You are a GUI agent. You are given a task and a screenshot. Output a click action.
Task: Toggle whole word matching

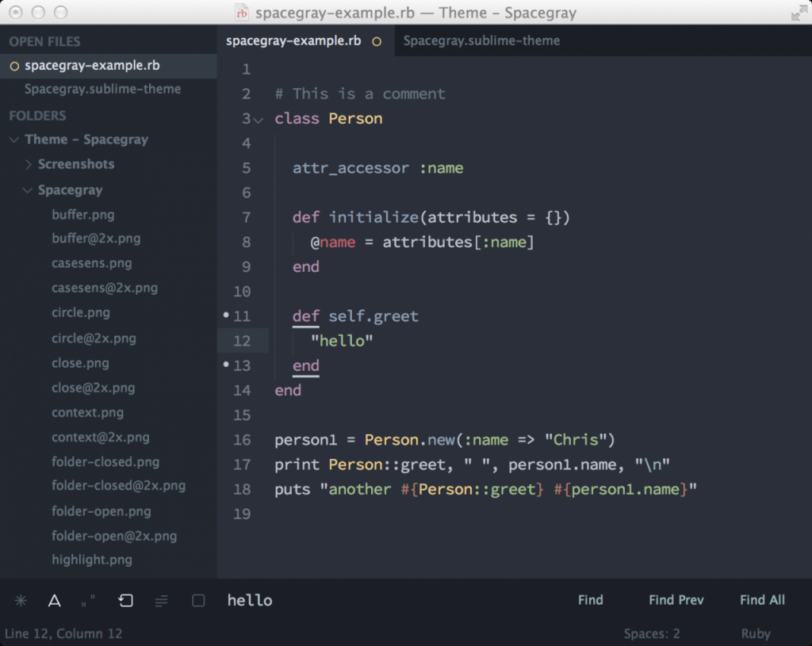click(x=87, y=601)
